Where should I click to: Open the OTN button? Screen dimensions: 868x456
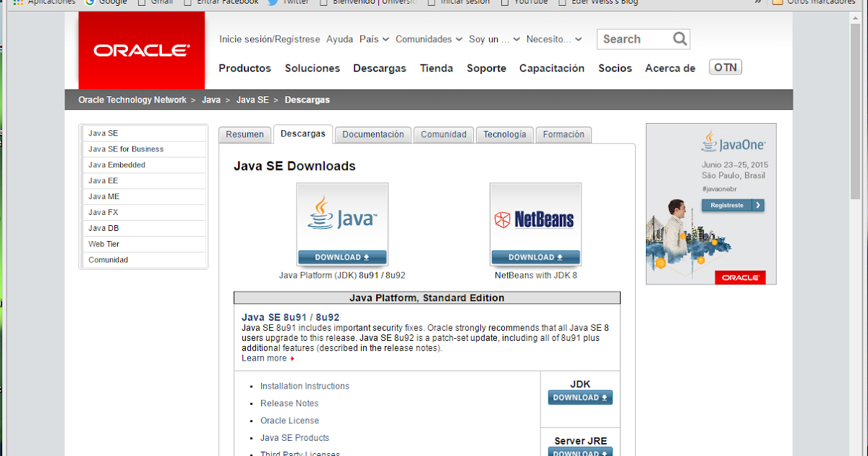(726, 67)
